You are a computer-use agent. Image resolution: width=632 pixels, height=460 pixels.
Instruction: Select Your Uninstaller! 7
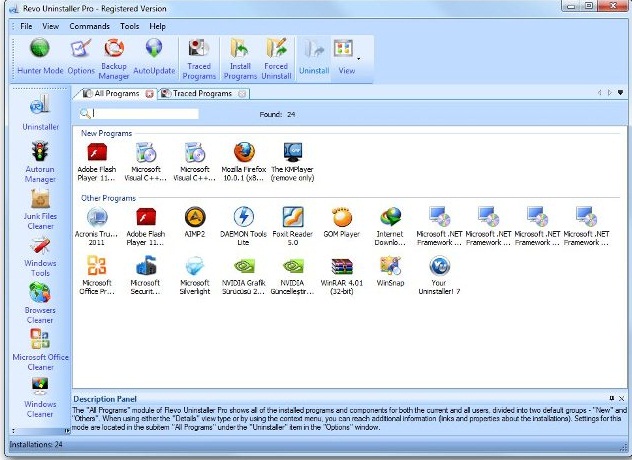pyautogui.click(x=439, y=275)
